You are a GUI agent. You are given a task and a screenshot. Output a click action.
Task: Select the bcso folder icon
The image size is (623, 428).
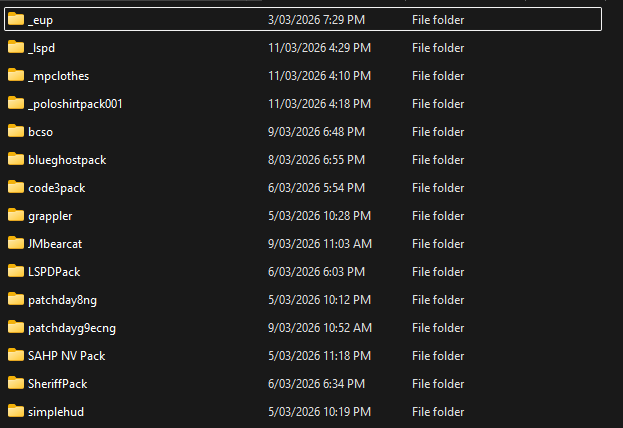click(15, 131)
